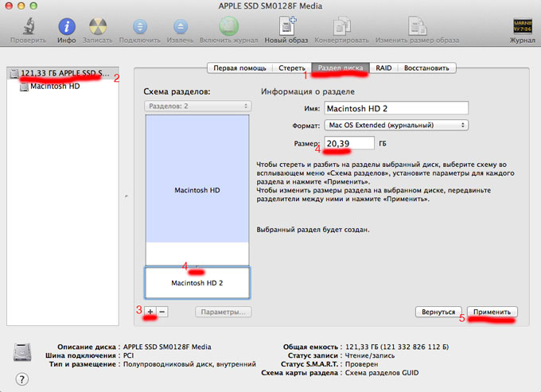Click Шина подключения value PCI
541x392 pixels.
128,355
